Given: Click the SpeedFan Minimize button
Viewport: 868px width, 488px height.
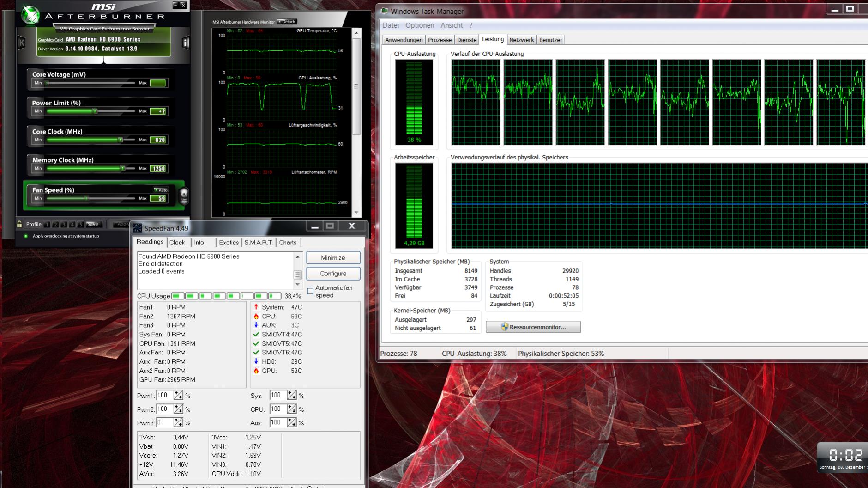Looking at the screenshot, I should pyautogui.click(x=333, y=258).
